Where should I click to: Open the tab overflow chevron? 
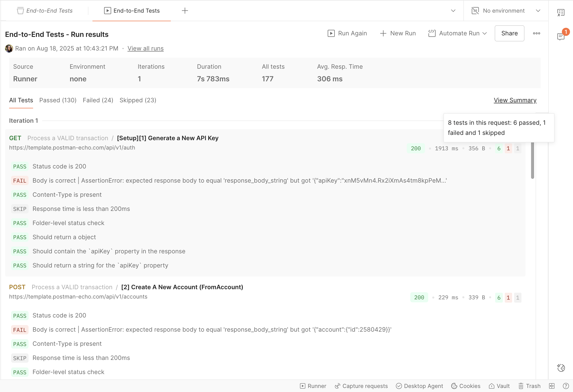point(453,11)
